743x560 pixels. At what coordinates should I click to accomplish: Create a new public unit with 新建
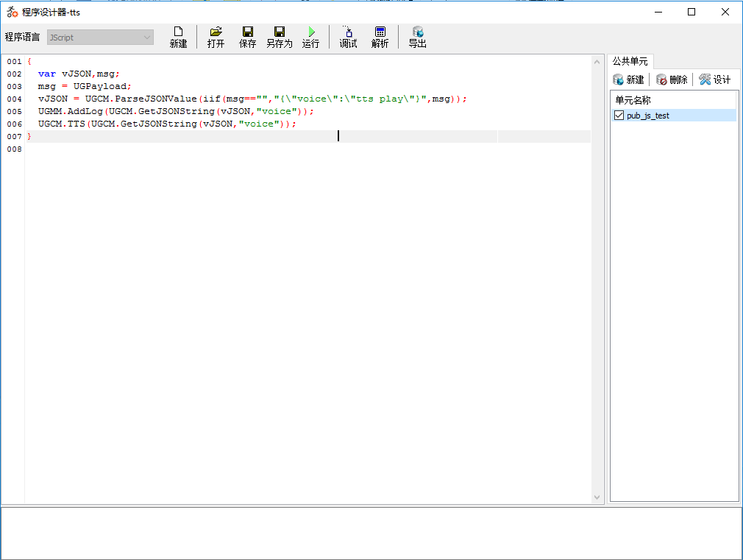628,79
